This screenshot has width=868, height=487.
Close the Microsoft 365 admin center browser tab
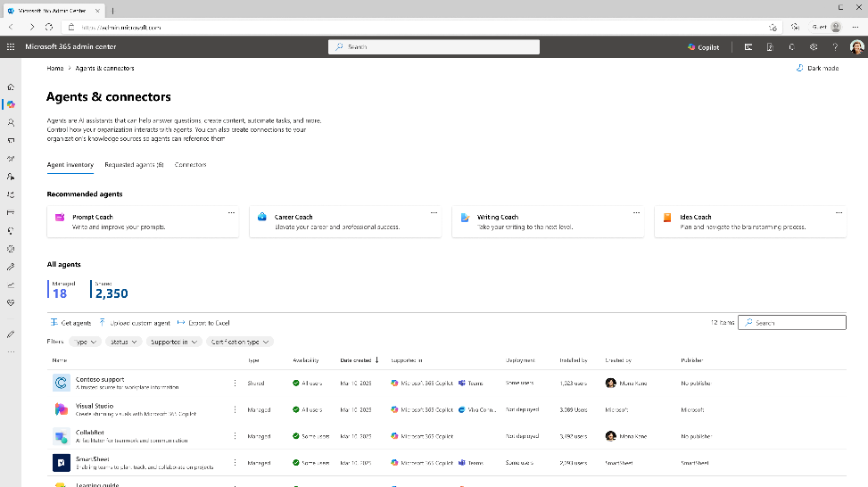(x=97, y=11)
